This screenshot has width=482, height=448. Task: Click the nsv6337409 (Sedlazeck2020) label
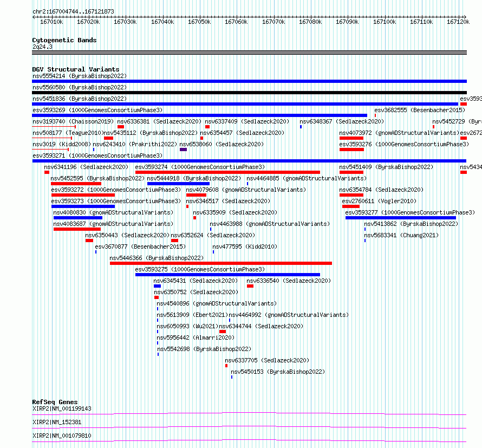point(247,121)
